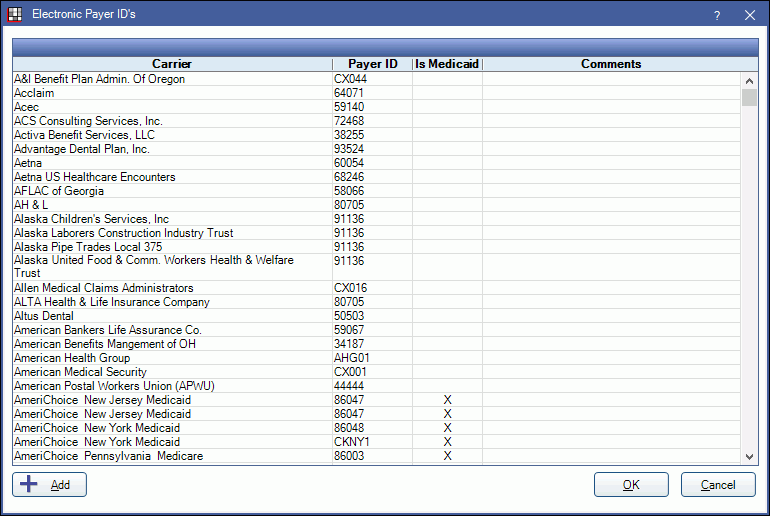Select AFLAC of Georgia row

coord(377,191)
